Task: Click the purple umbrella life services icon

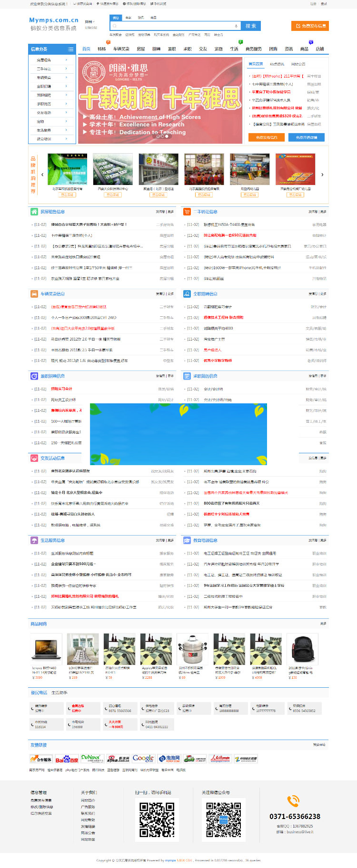Action: (x=34, y=540)
